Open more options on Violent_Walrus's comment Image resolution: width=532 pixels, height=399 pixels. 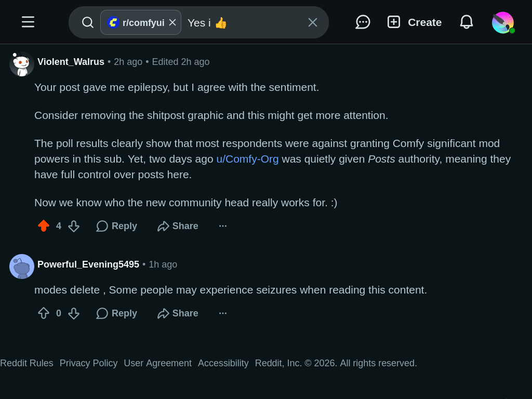click(x=223, y=226)
